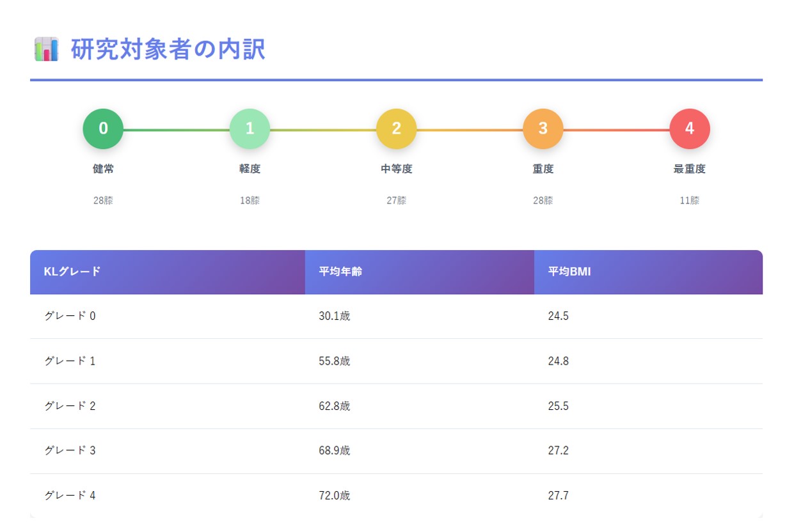
Task: Click the 最重度 label
Action: (x=689, y=169)
